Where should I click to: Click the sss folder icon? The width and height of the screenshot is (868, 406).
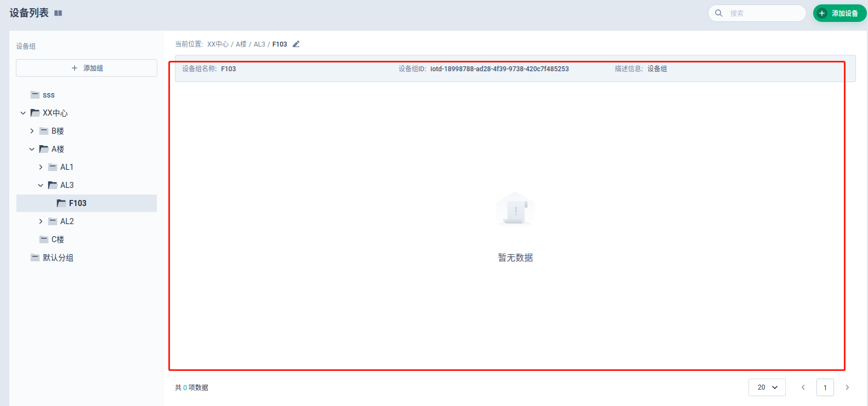tap(35, 95)
